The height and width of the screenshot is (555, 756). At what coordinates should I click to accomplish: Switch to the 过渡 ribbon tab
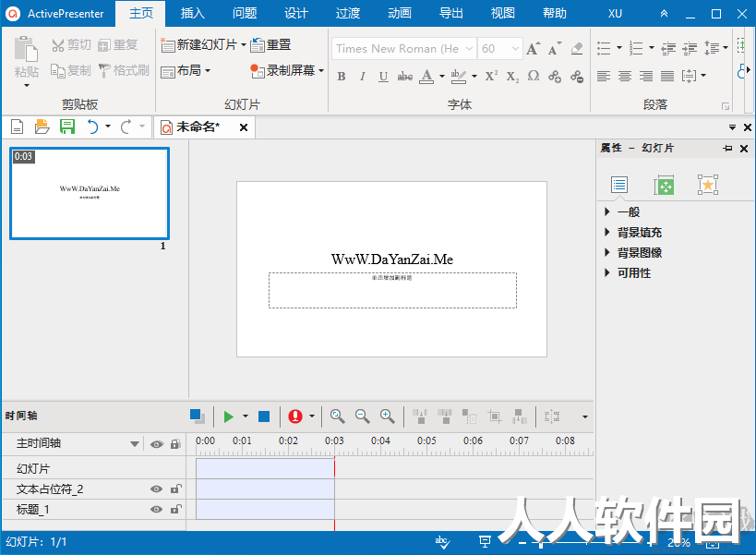coord(348,14)
